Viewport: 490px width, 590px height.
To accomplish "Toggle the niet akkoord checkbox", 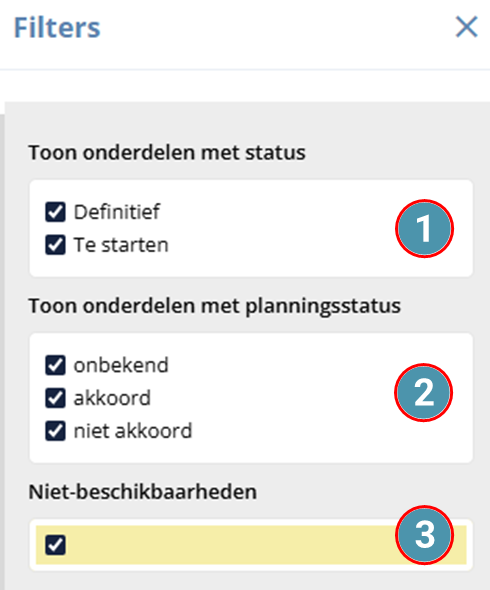I will 55,431.
